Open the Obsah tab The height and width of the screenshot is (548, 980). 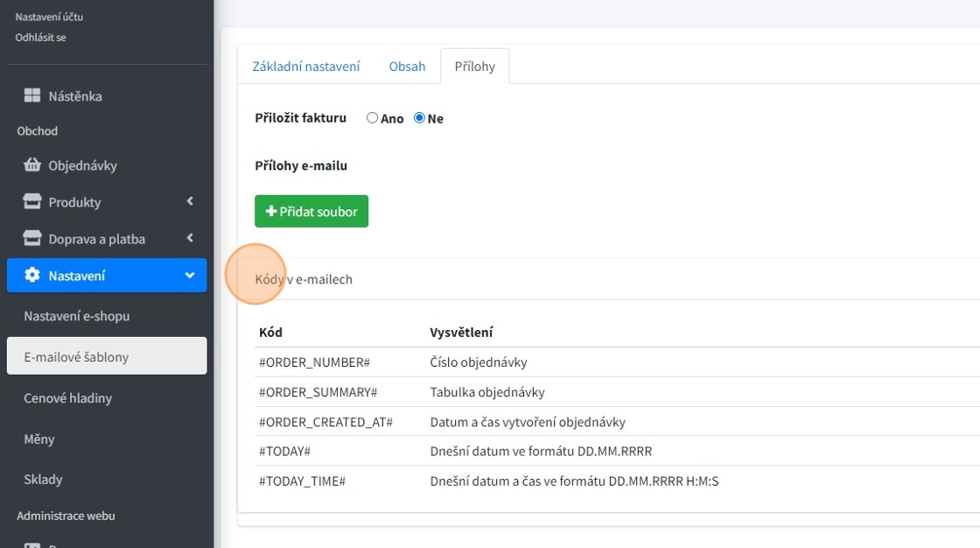pyautogui.click(x=407, y=67)
